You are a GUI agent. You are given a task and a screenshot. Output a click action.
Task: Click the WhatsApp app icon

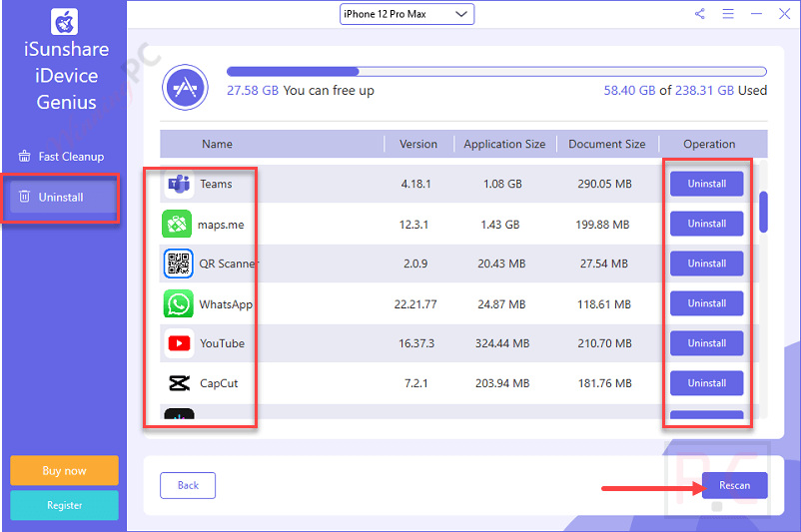click(x=179, y=303)
